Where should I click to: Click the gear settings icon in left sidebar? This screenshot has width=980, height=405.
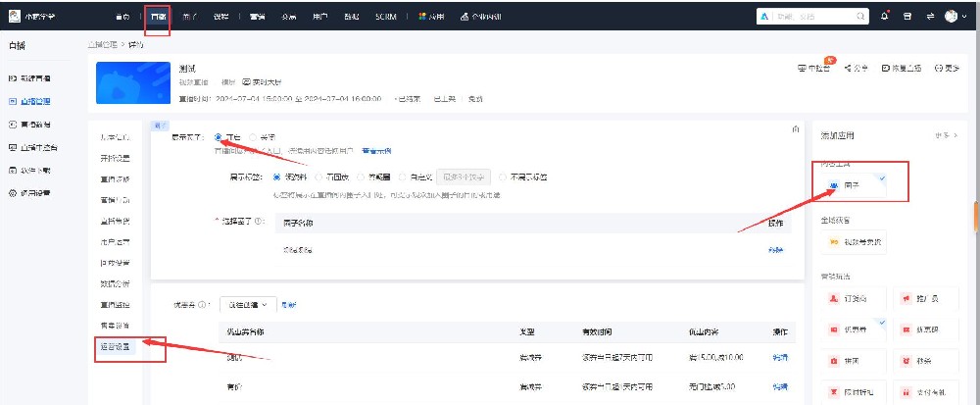pyautogui.click(x=13, y=193)
